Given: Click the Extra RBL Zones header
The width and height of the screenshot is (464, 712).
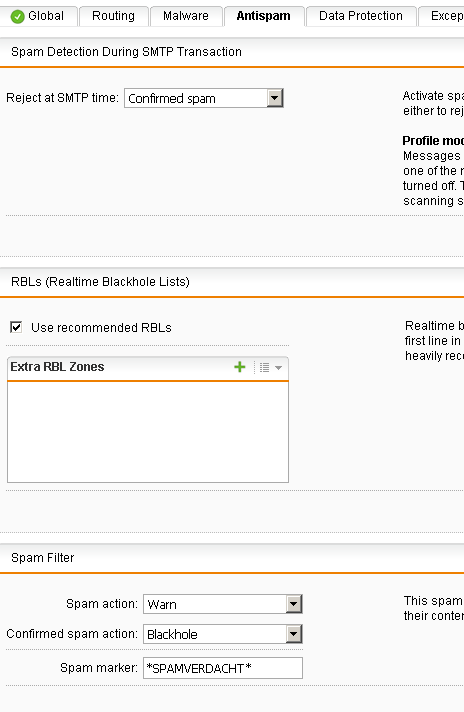Looking at the screenshot, I should coord(57,367).
